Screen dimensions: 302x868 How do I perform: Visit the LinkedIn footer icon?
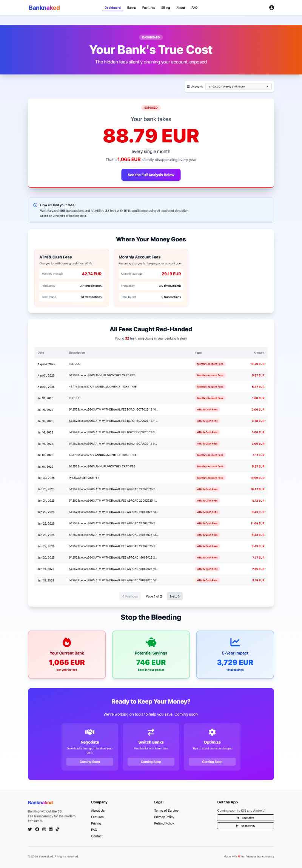pyautogui.click(x=51, y=829)
